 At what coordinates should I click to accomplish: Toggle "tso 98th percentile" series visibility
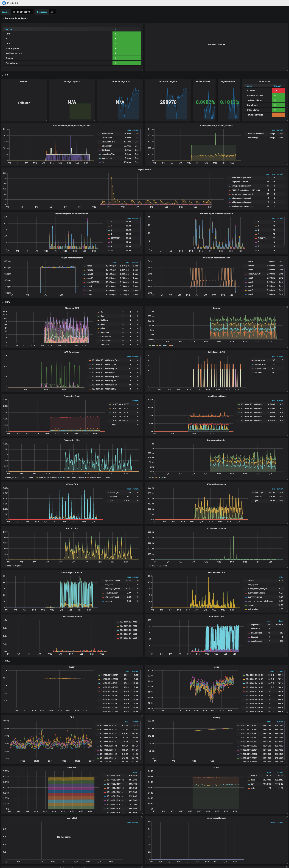point(256,134)
